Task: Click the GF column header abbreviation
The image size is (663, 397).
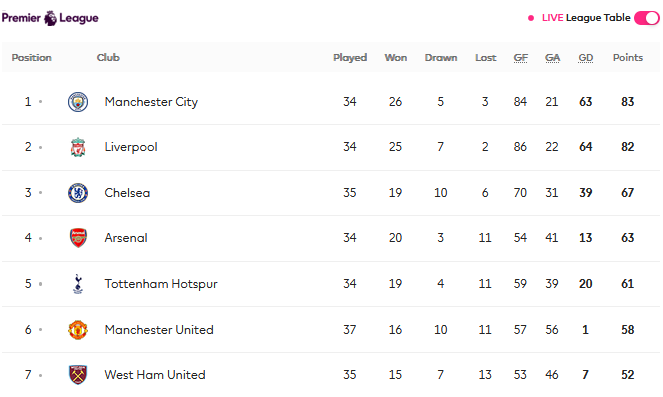Action: pos(521,58)
